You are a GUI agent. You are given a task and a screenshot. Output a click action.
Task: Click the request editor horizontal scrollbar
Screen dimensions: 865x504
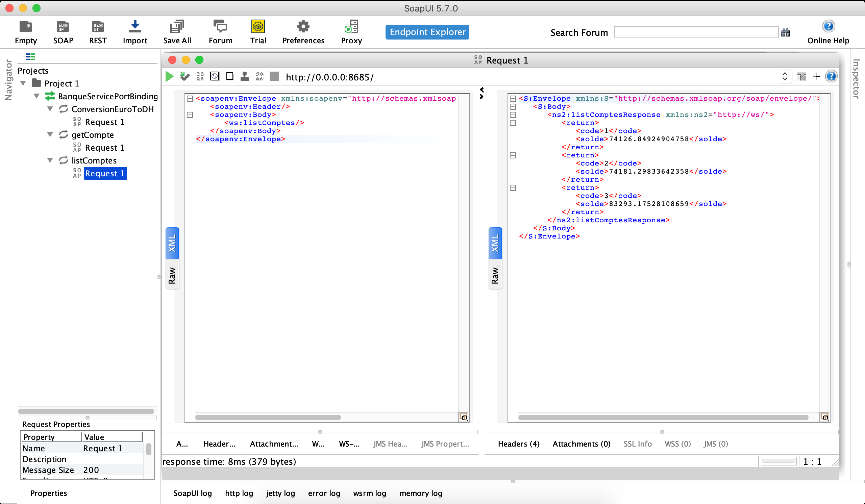268,417
